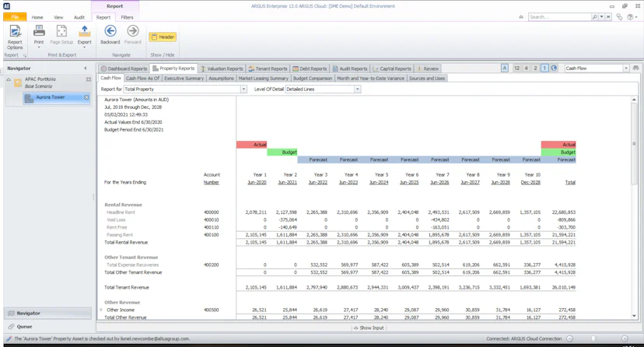
Task: Click the Export icon
Action: click(84, 31)
